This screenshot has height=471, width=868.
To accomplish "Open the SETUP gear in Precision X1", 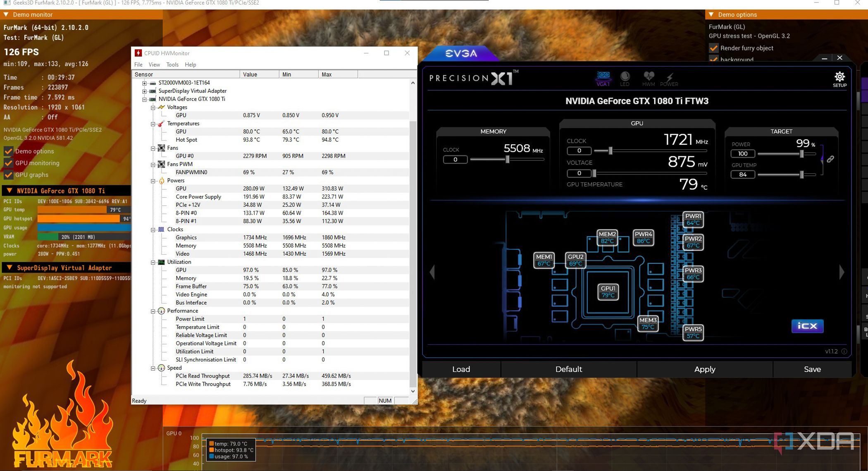I will 839,79.
